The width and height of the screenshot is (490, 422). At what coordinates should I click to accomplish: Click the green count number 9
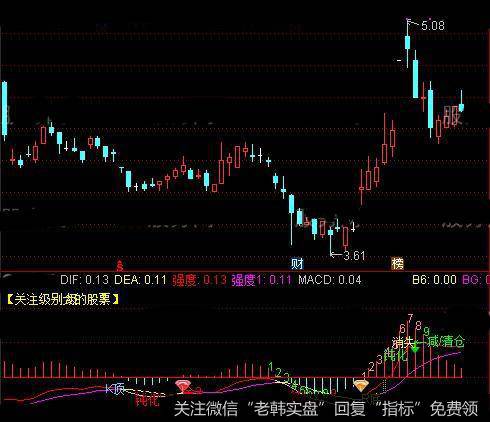[x=426, y=331]
